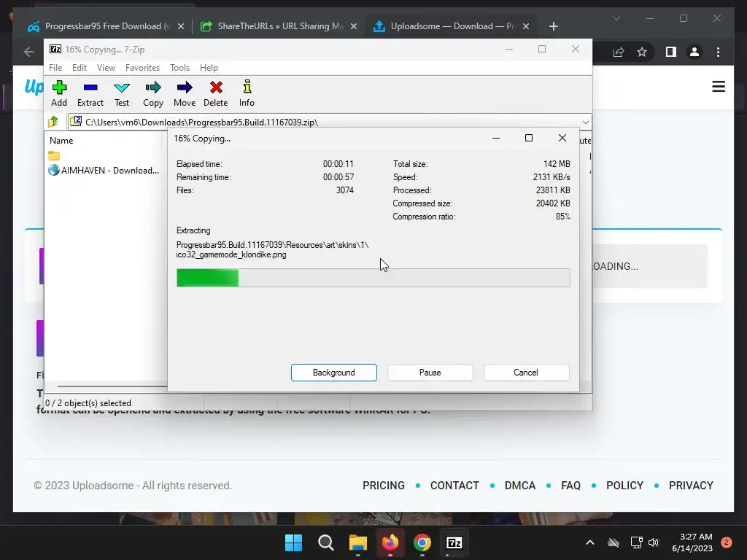This screenshot has width=747, height=560.
Task: Click the red Delete icon
Action: pyautogui.click(x=216, y=93)
